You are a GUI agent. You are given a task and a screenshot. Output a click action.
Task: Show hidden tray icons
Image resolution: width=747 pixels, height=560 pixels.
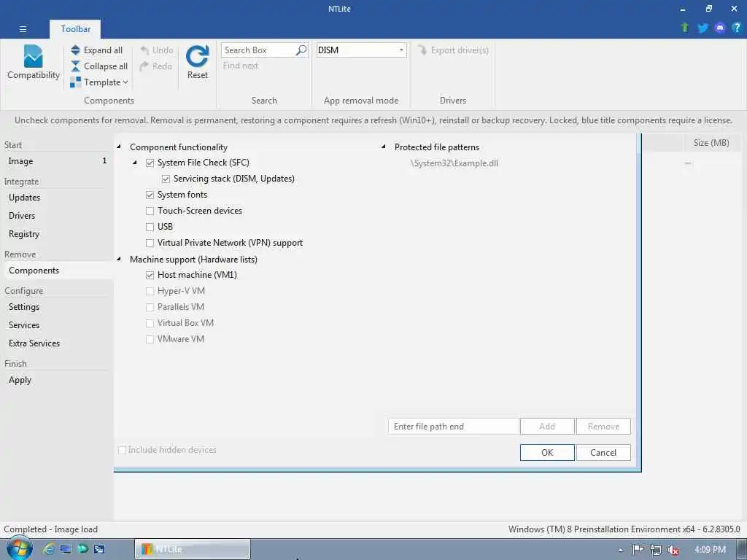point(620,550)
